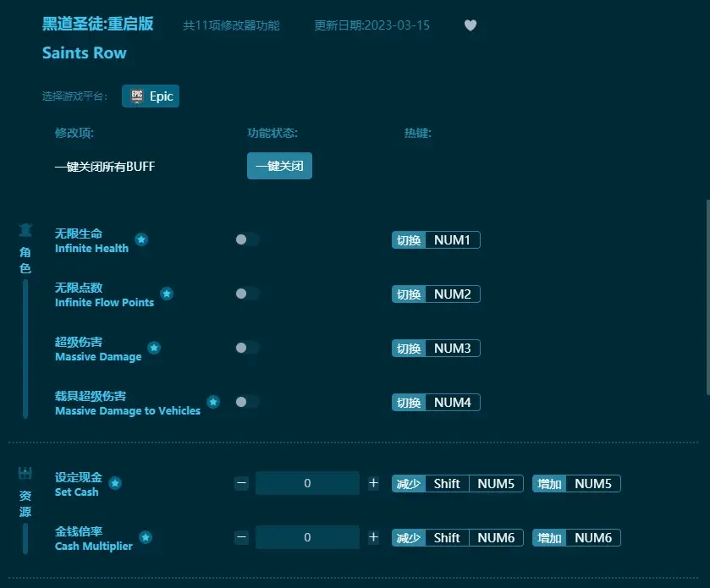Toggle Massive Damage on

[246, 348]
